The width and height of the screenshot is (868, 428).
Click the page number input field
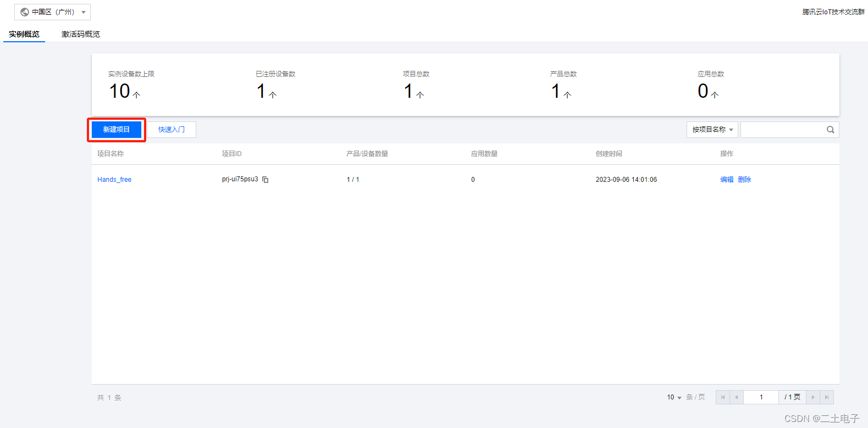(x=761, y=397)
